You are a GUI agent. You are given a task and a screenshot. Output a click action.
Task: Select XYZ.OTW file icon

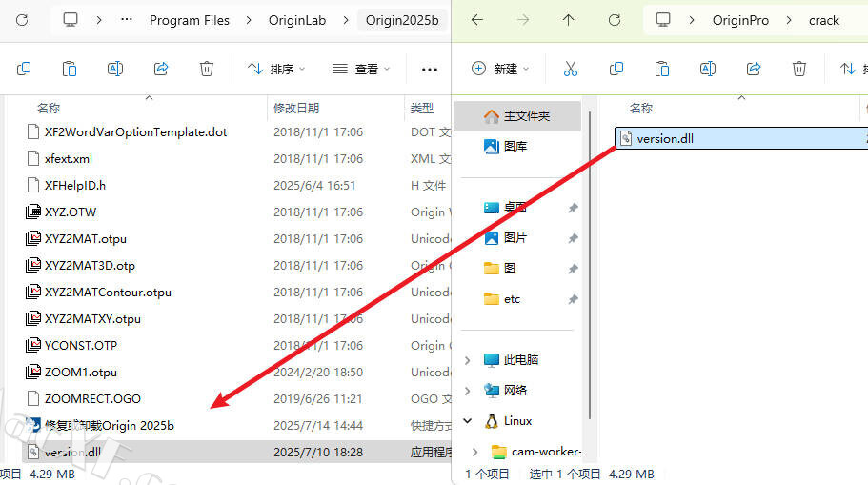pyautogui.click(x=33, y=212)
